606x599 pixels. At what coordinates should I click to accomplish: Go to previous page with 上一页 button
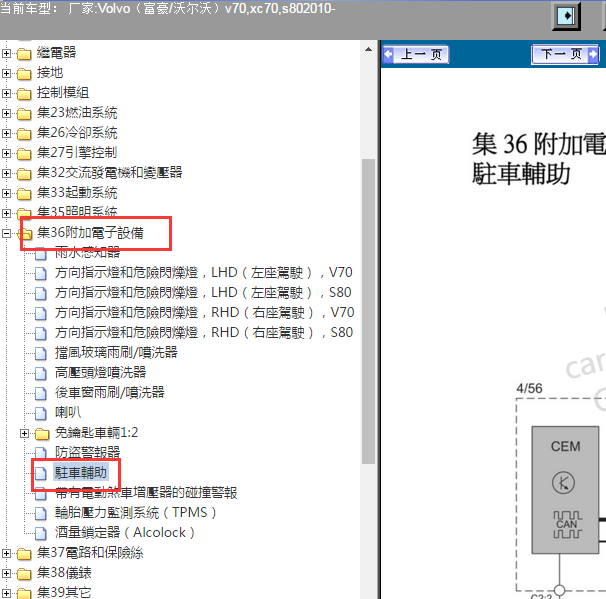[416, 54]
